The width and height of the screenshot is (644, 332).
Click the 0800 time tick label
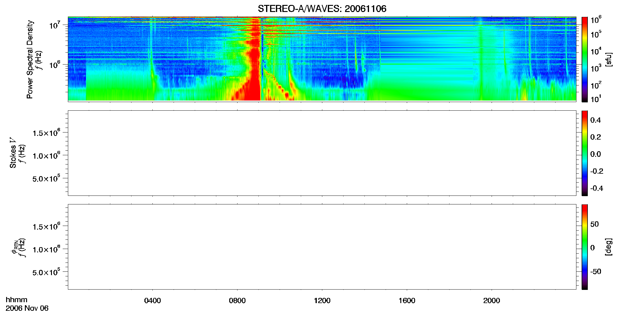[237, 301]
